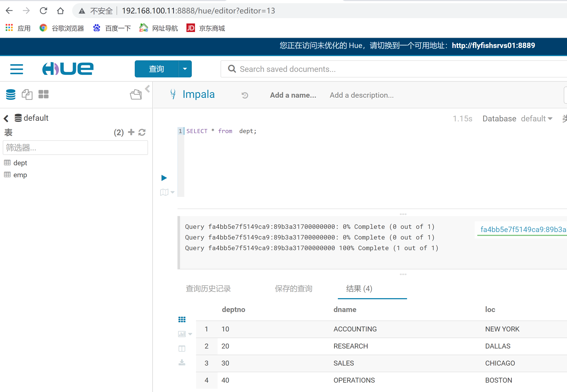567x392 pixels.
Task: Toggle grid display for results
Action: (x=182, y=319)
